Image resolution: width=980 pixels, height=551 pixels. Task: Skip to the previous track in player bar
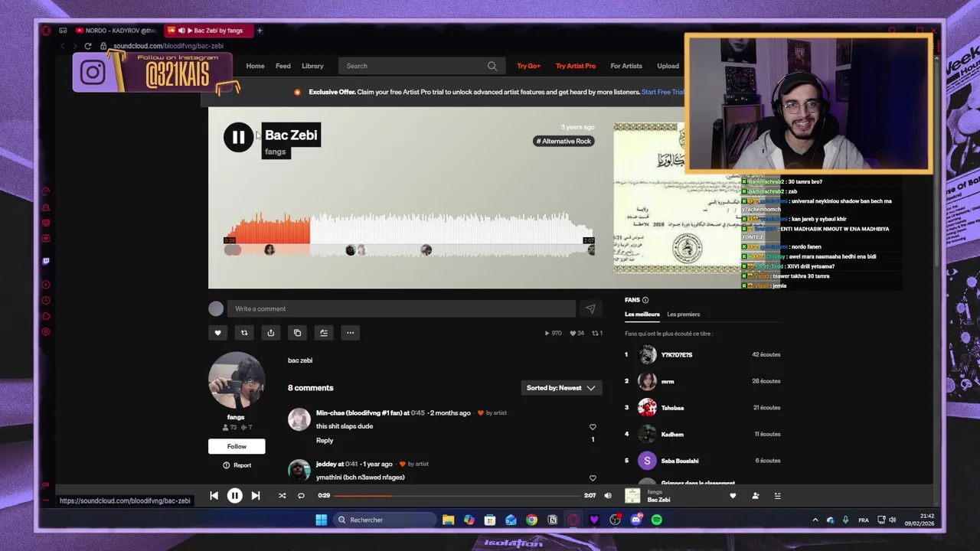point(214,496)
